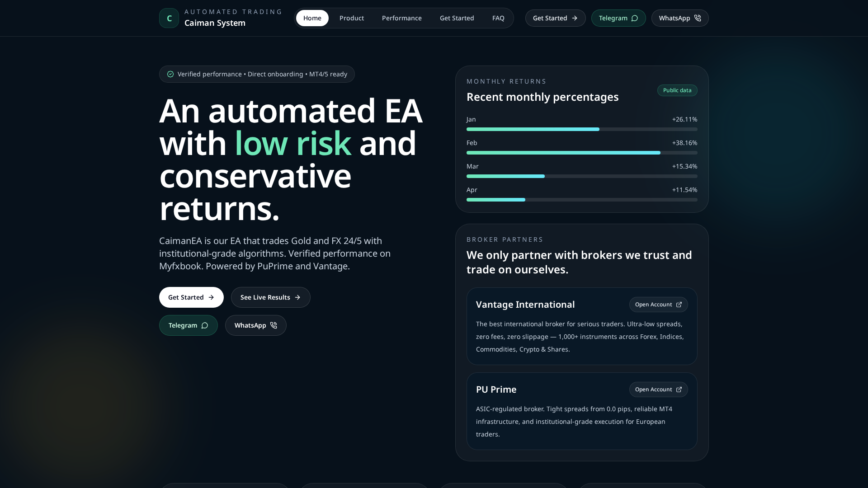
Task: Open Account with PU Prime
Action: coord(658,389)
